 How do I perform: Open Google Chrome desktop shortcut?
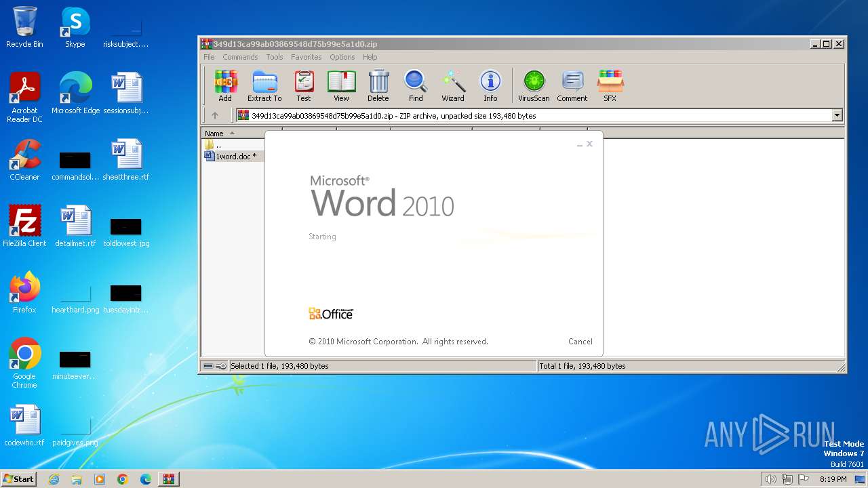pos(24,363)
